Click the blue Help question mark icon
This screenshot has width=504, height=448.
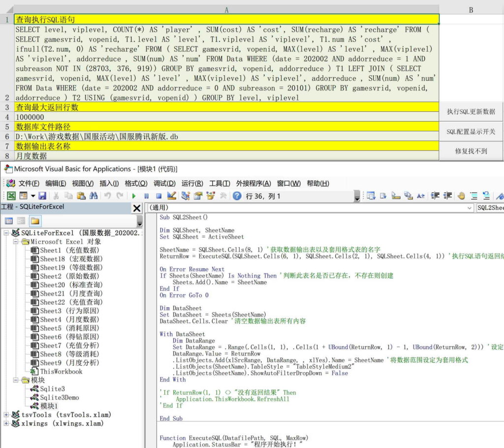click(x=237, y=196)
